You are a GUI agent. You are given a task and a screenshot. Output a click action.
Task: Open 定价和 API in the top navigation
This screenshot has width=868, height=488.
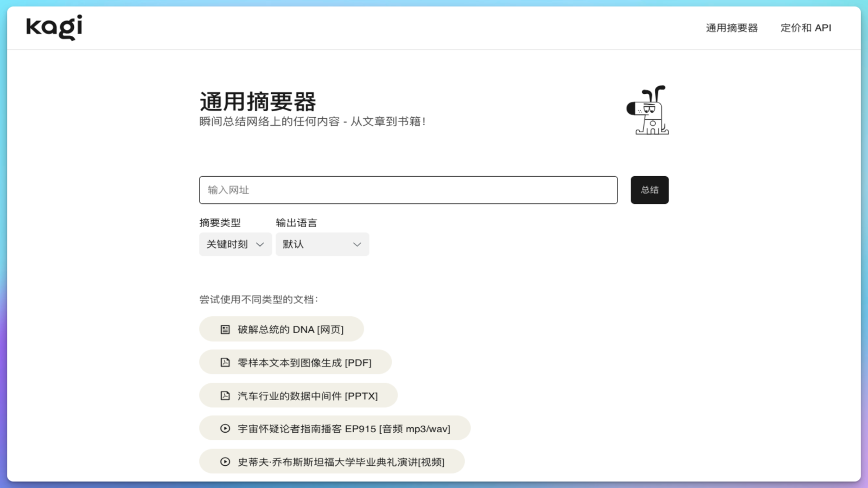click(x=806, y=28)
